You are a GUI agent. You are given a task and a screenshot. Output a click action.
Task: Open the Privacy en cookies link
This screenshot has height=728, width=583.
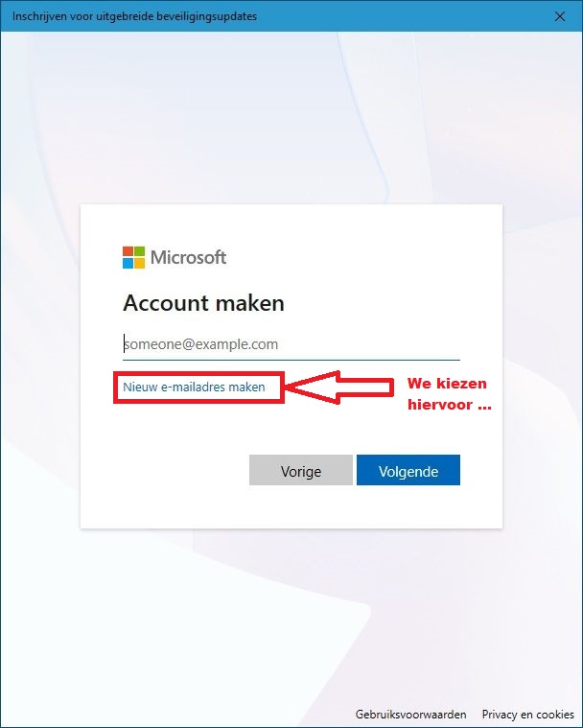[527, 714]
